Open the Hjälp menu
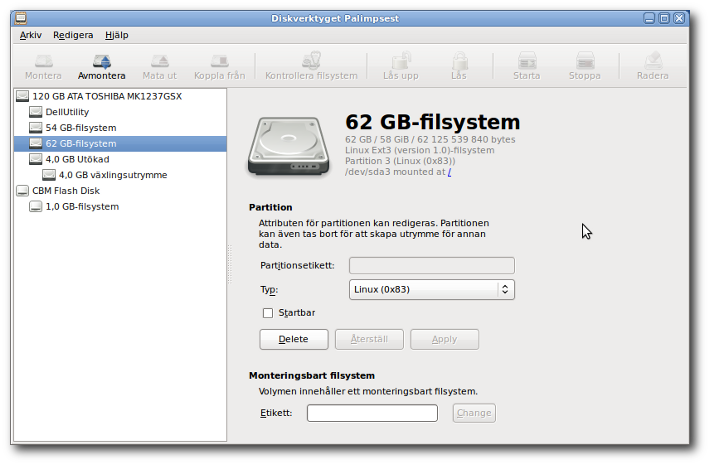 click(117, 35)
